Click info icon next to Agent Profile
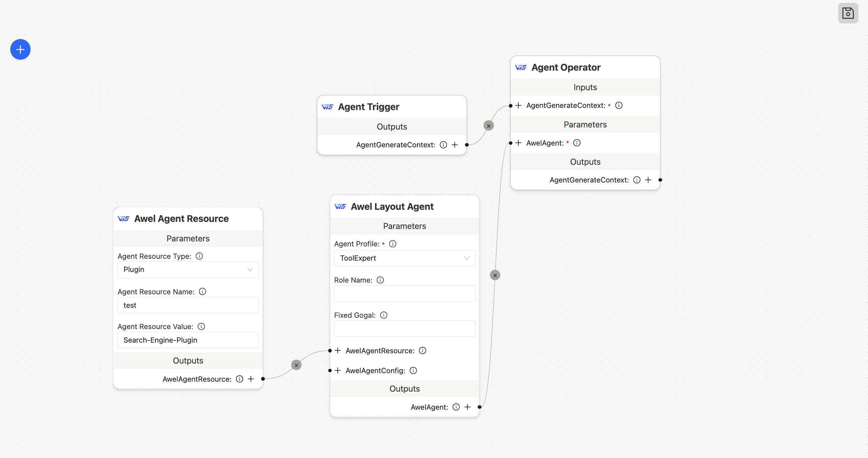This screenshot has width=868, height=458. tap(392, 244)
